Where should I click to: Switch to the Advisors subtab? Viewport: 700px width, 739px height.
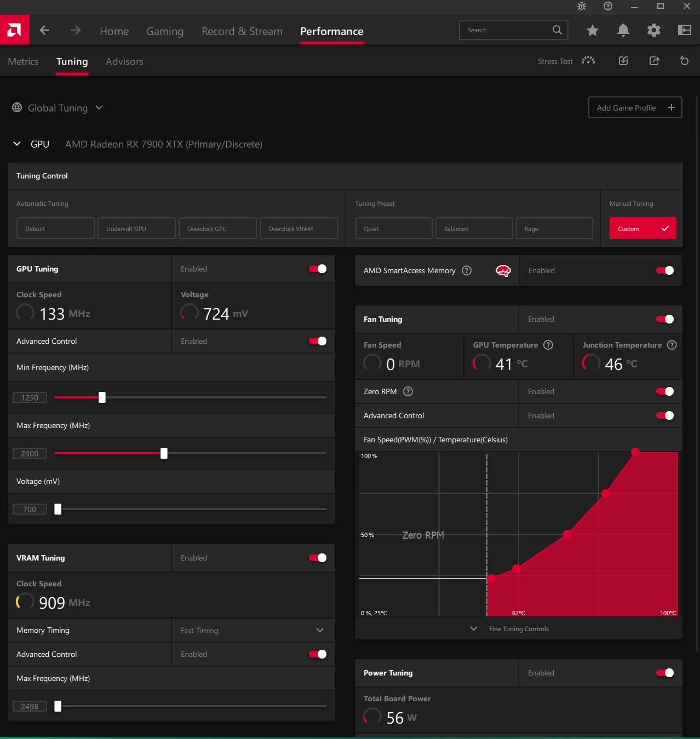coord(124,61)
